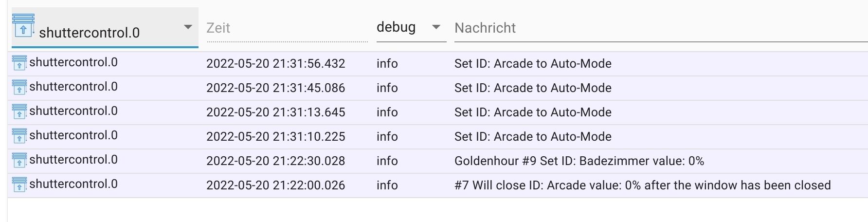868x222 pixels.
Task: Open log level selector showing debug
Action: [x=411, y=27]
